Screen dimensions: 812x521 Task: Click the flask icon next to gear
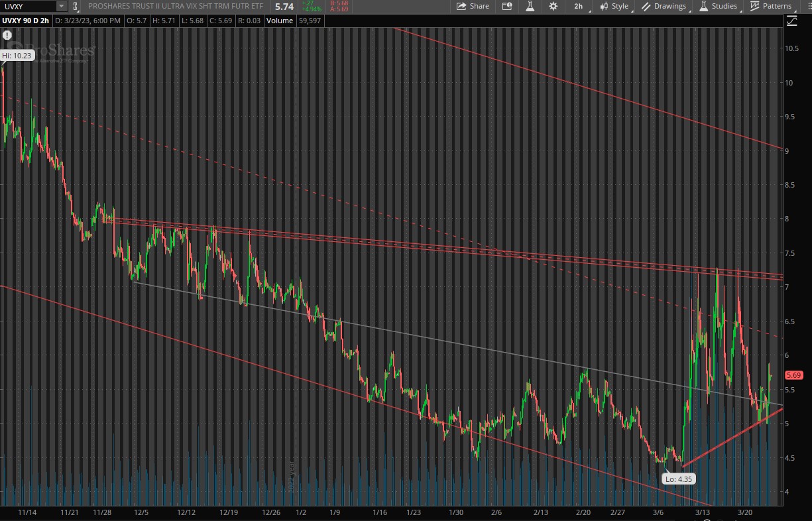(530, 6)
